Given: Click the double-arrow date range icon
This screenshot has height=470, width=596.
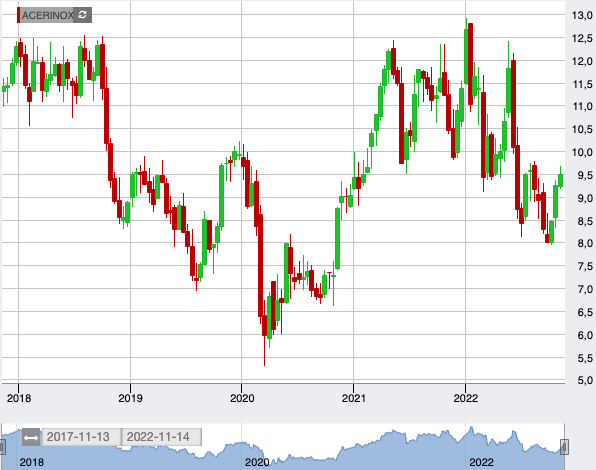Looking at the screenshot, I should coord(31,438).
